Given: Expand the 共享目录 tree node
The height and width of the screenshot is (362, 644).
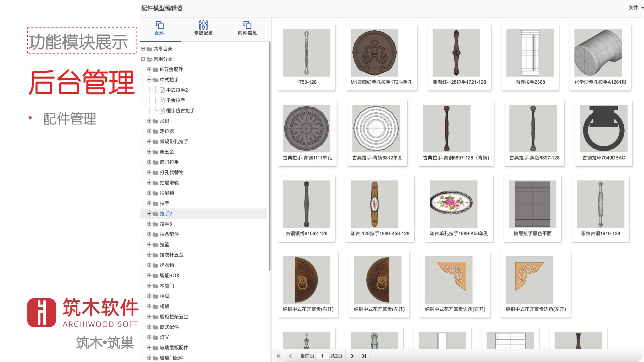Looking at the screenshot, I should click(x=142, y=49).
